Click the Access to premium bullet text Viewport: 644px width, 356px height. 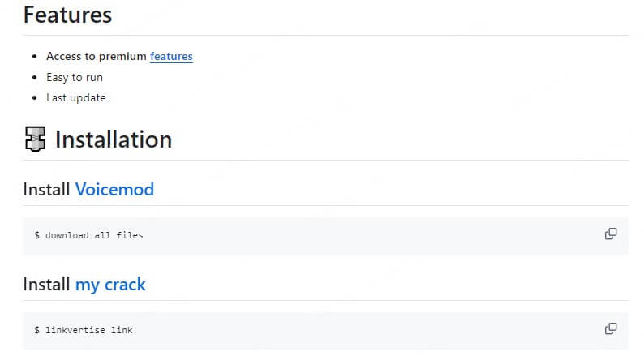[97, 57]
